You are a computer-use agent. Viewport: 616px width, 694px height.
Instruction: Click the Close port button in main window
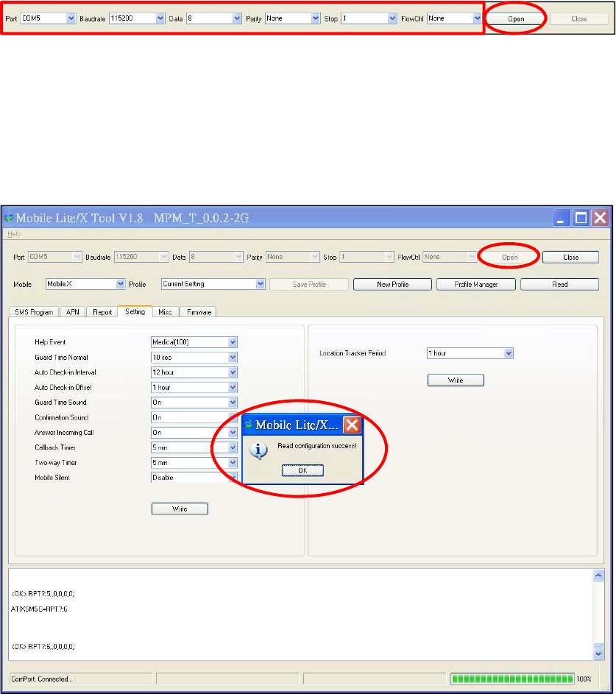point(570,257)
